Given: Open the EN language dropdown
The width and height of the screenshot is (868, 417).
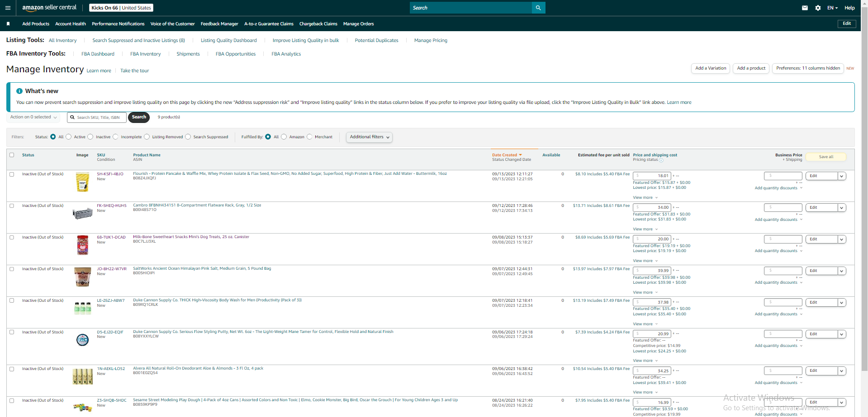Looking at the screenshot, I should point(832,8).
